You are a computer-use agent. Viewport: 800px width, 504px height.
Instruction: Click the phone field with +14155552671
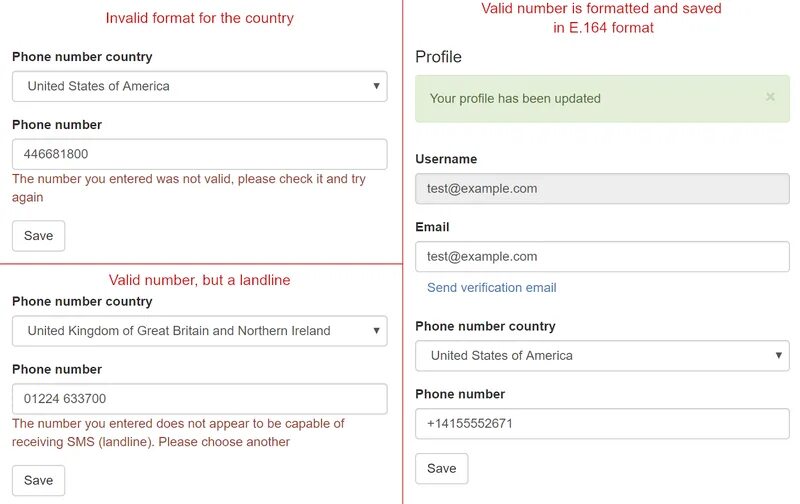(x=602, y=423)
